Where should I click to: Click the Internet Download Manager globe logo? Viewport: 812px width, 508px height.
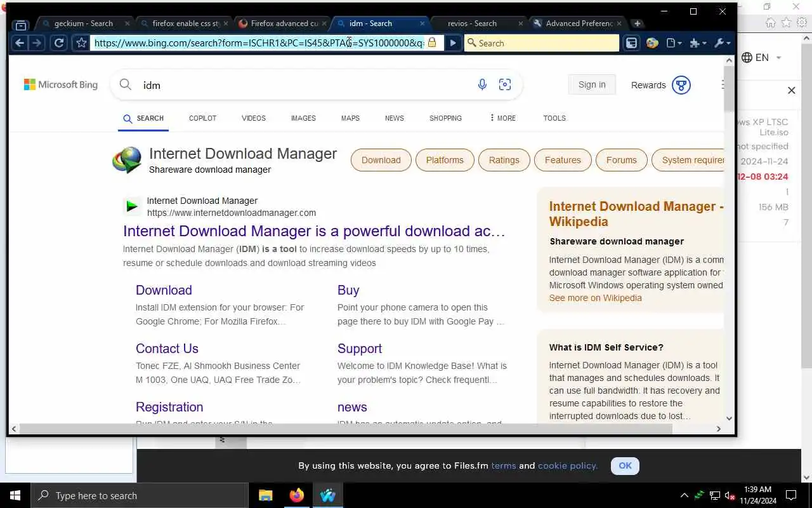point(128,160)
